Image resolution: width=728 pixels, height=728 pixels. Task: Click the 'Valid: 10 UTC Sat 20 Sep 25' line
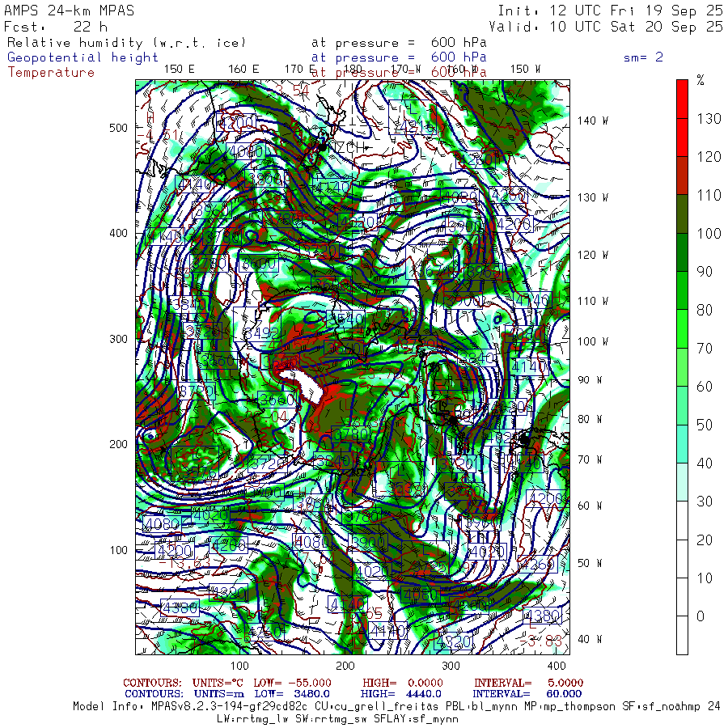[x=606, y=27]
